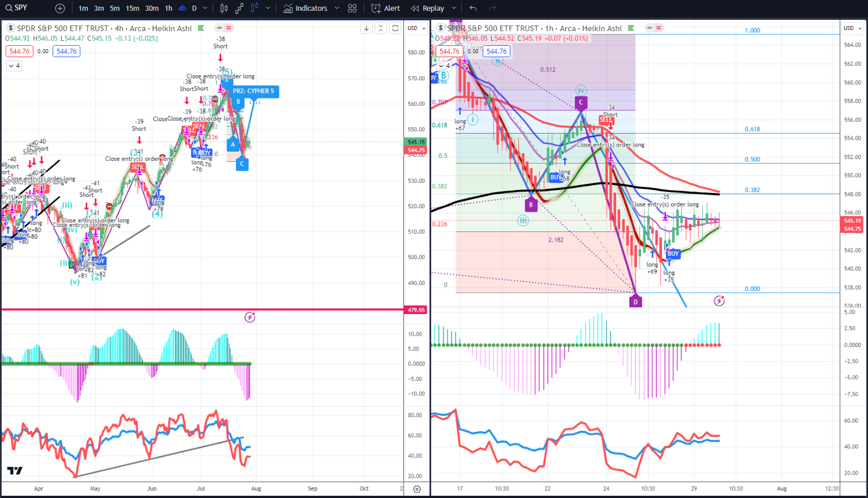Create a new Alert
Screen dimensions: 868x498
[x=385, y=8]
